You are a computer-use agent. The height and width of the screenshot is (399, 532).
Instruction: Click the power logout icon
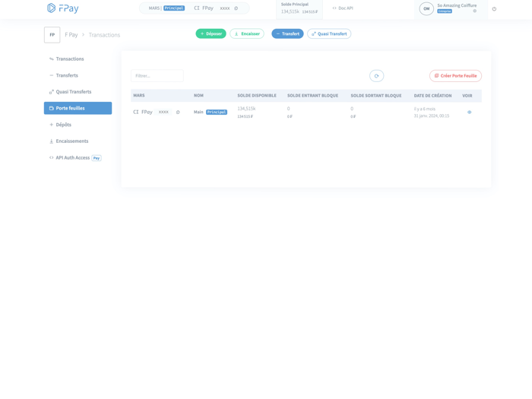tap(494, 9)
